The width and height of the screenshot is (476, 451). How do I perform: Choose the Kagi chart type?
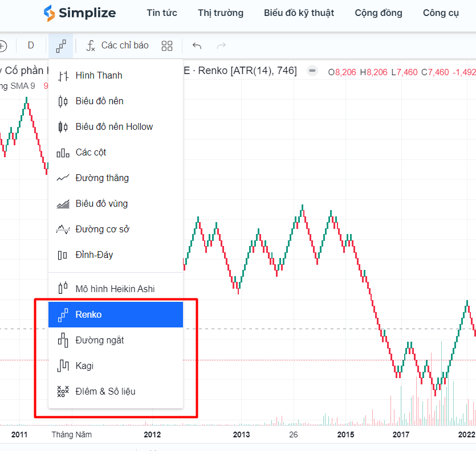(x=84, y=366)
